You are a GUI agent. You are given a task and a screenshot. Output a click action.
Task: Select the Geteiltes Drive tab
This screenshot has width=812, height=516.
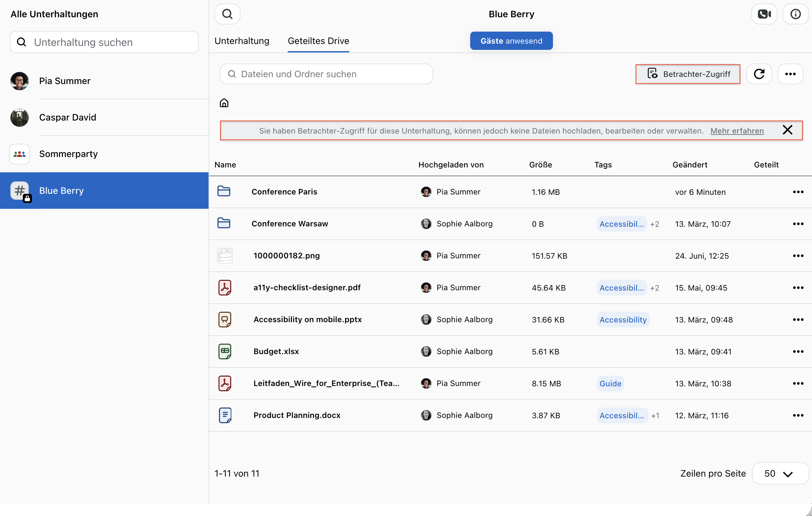(318, 41)
